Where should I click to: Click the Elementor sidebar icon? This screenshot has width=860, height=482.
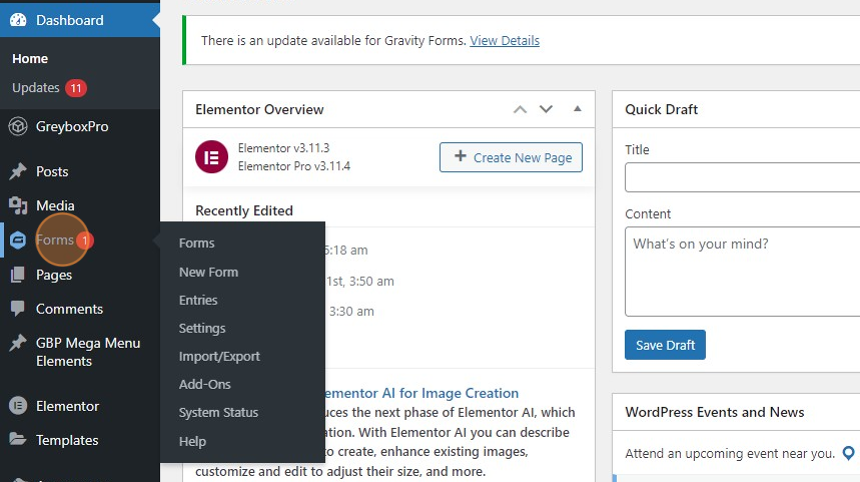point(18,406)
